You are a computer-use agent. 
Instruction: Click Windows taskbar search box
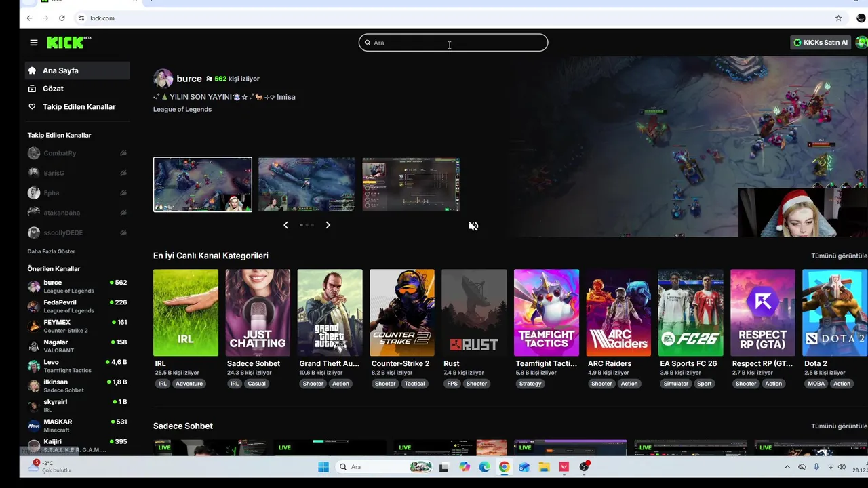click(385, 467)
